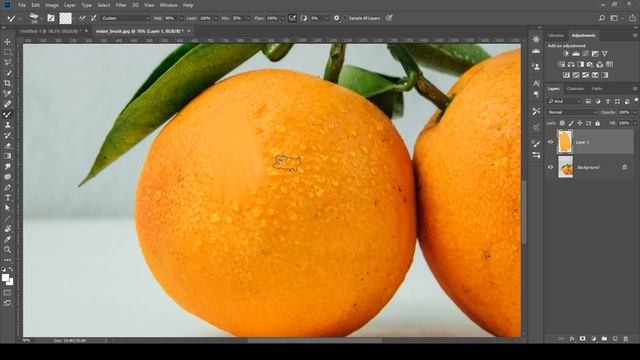
Task: Open the brush preset picker dropdown
Action: point(41,19)
